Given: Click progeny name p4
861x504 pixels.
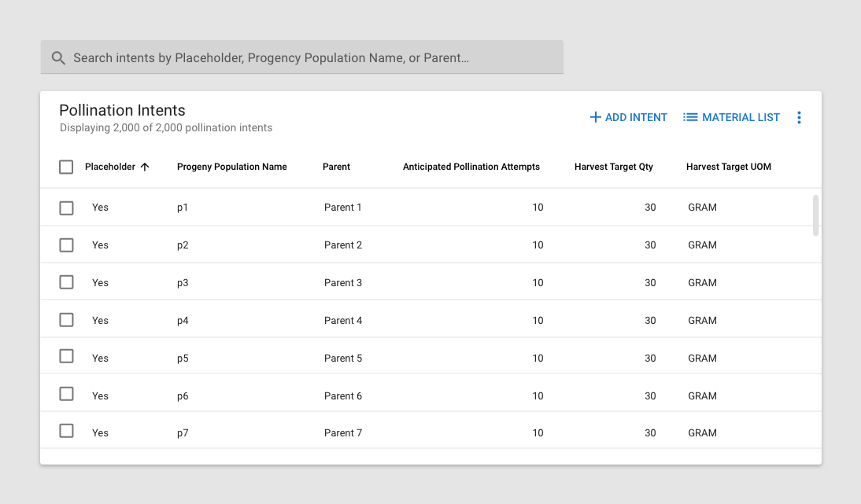Looking at the screenshot, I should (183, 322).
